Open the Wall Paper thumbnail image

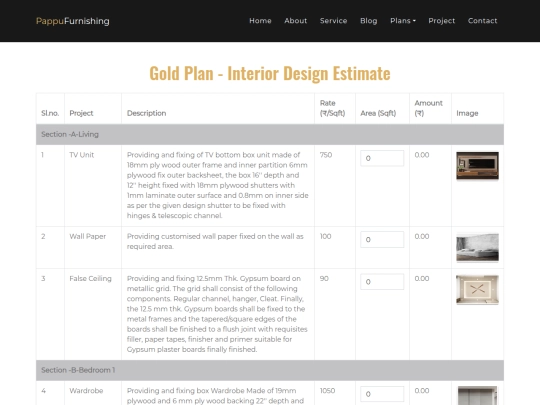point(477,247)
